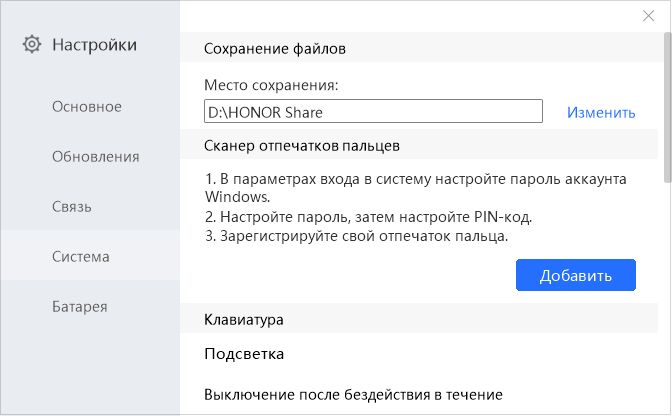
Task: Click the settings gear icon
Action: 32,44
